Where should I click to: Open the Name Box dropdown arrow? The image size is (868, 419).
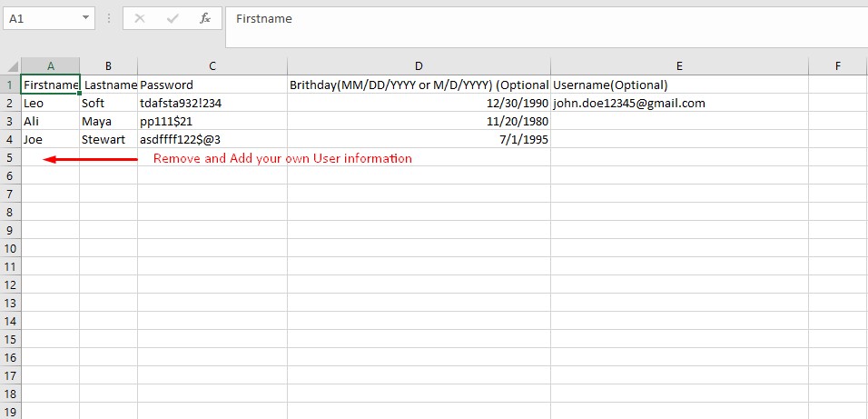coord(86,18)
